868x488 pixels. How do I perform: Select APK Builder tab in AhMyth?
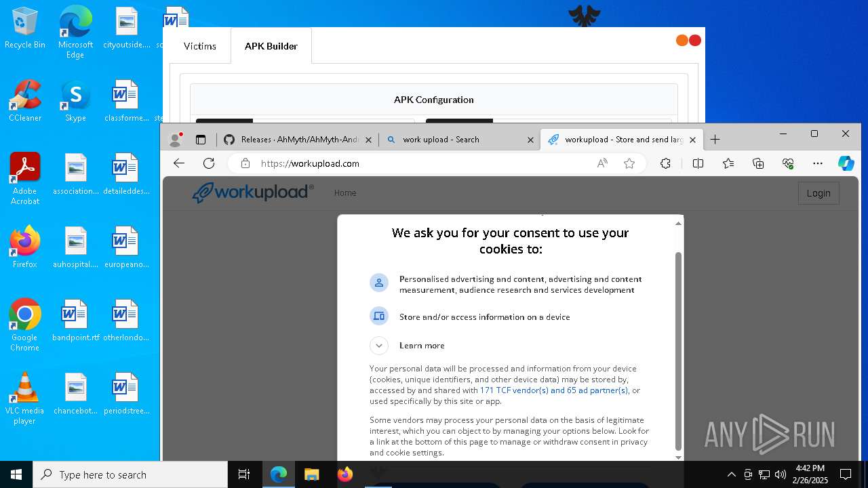[x=271, y=46]
